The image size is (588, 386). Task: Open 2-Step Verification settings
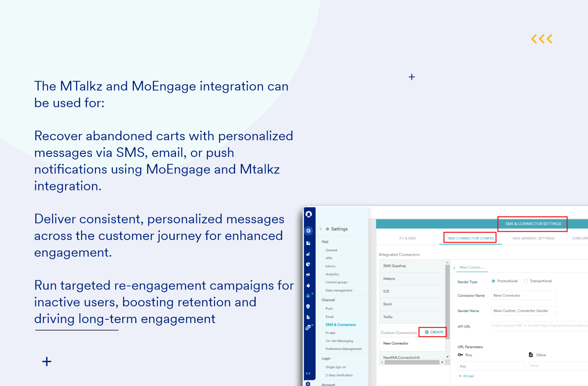pyautogui.click(x=339, y=376)
